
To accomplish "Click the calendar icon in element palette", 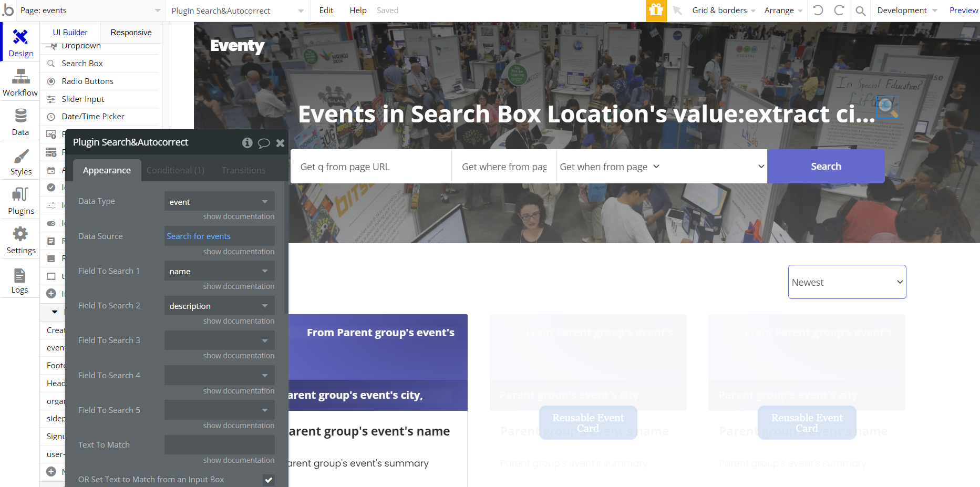I will point(51,170).
